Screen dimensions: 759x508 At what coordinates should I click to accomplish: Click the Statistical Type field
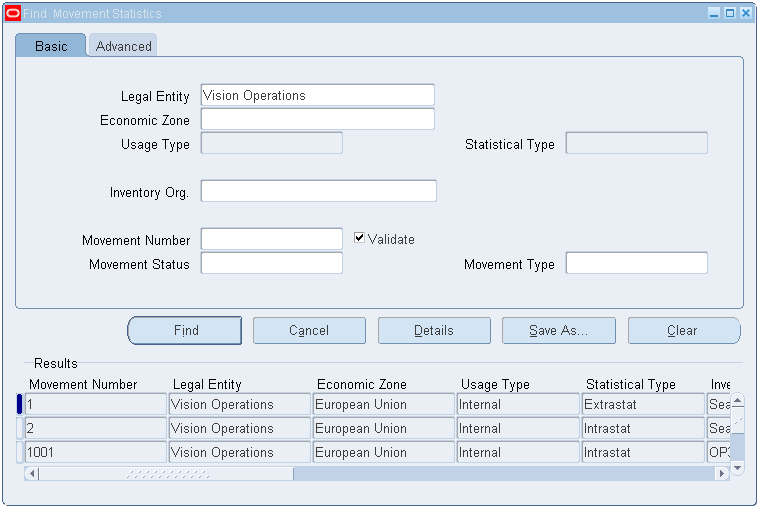pyautogui.click(x=637, y=143)
